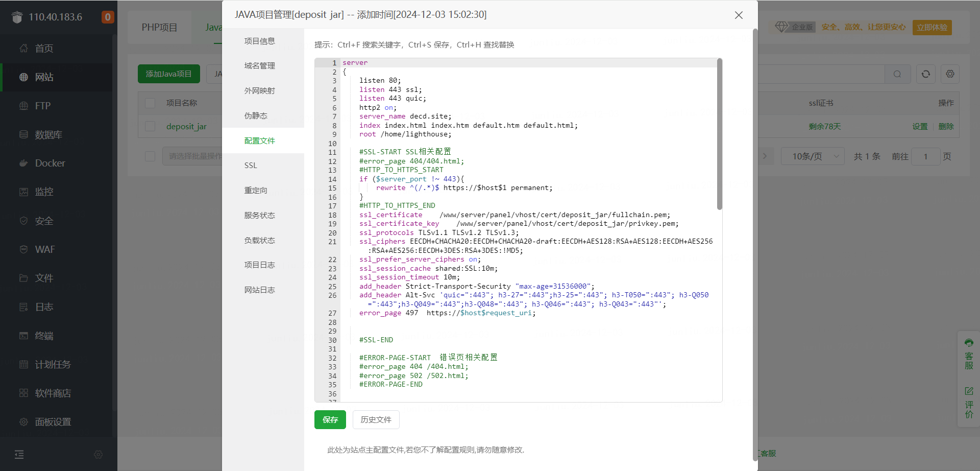Click line 1 'server' in the editor

pos(355,63)
